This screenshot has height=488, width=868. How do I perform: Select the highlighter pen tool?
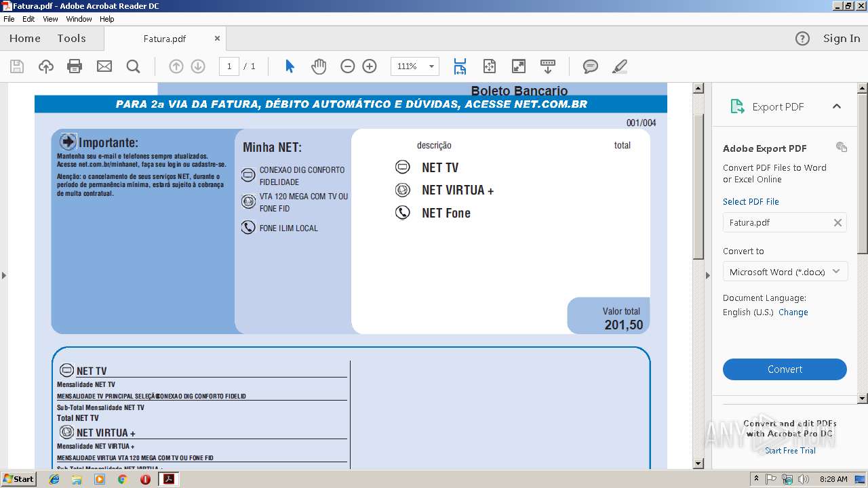[x=619, y=66]
